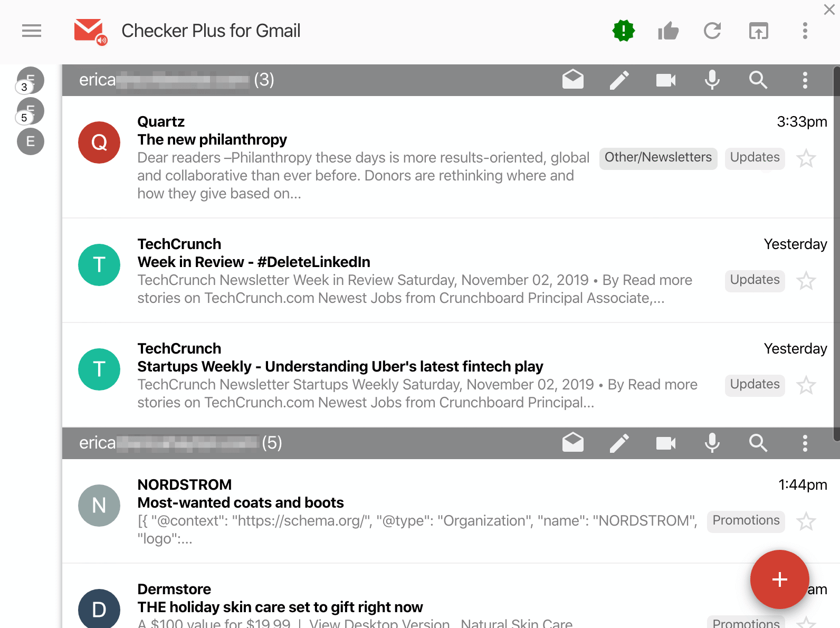Click the 1:44pm timestamp

coord(803,485)
